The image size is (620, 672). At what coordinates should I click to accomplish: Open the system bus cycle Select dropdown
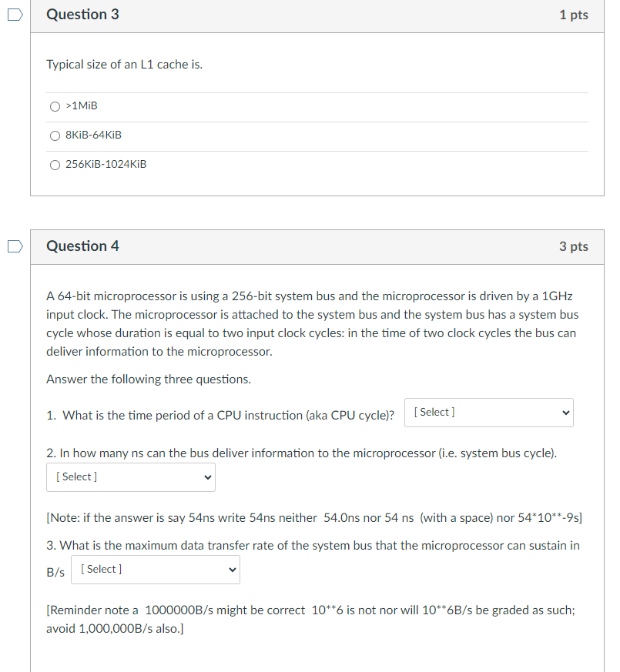[130, 477]
